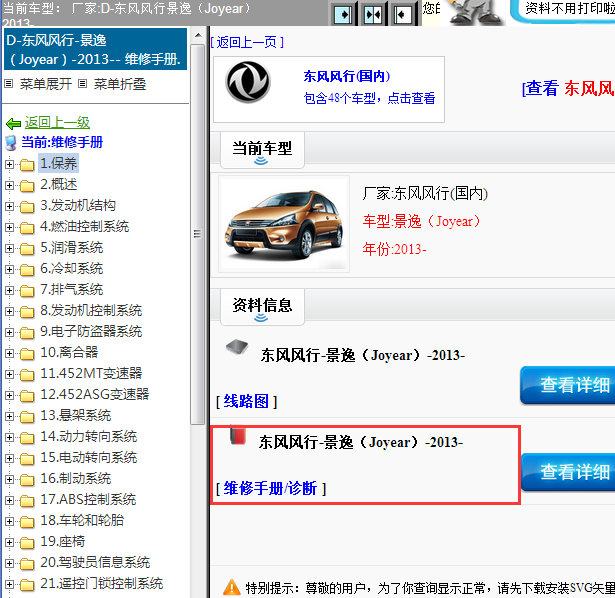Click the 返回上一页 link
This screenshot has width=615, height=598.
(247, 42)
